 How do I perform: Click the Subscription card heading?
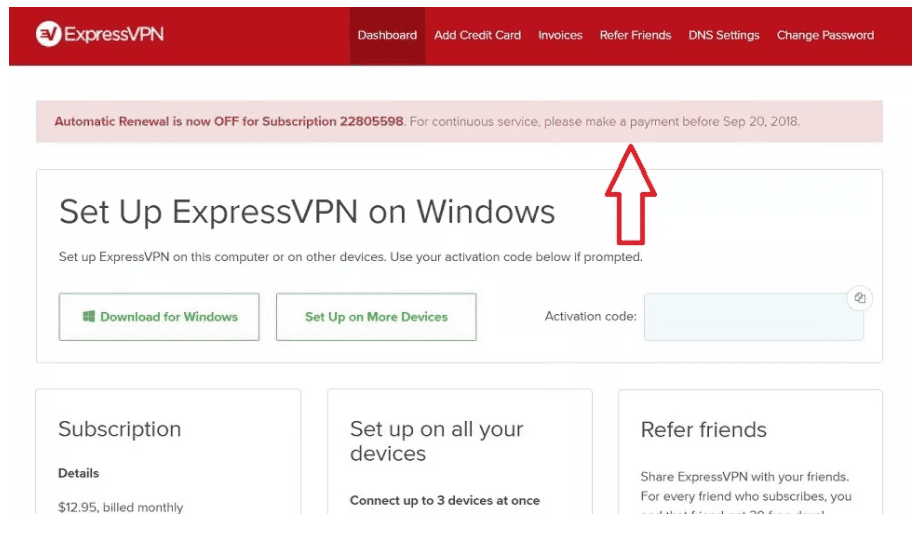(x=120, y=429)
